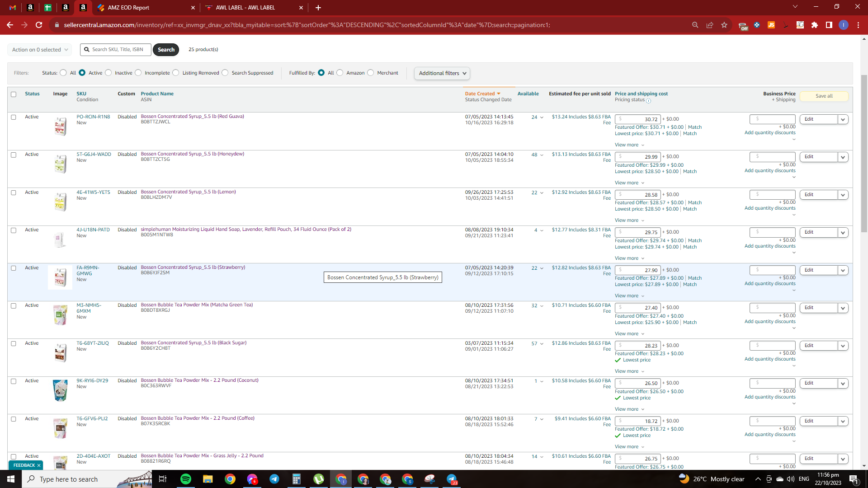Switch to the Gmail pinned tab
Screen dimensions: 868x488
point(13,8)
